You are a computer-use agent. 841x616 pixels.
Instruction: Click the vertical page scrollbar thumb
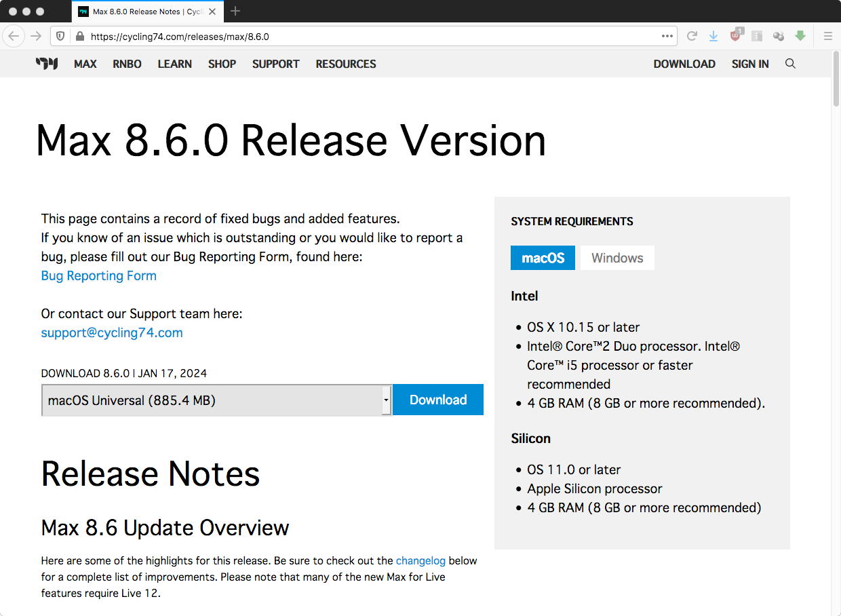coord(836,78)
